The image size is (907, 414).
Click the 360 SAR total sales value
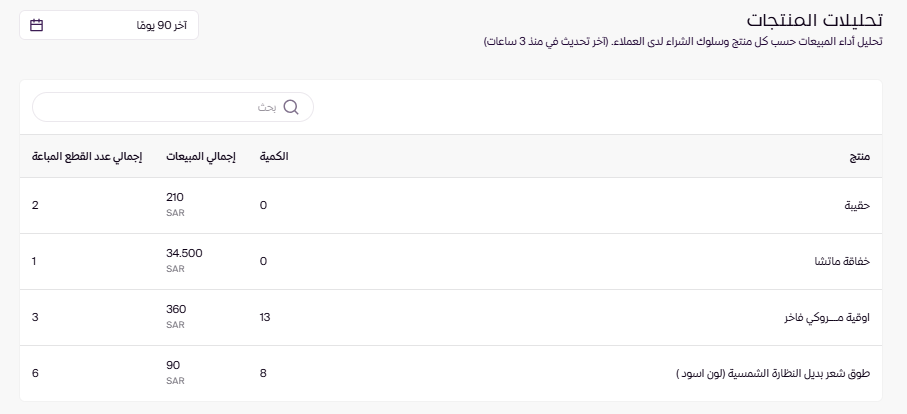click(176, 310)
